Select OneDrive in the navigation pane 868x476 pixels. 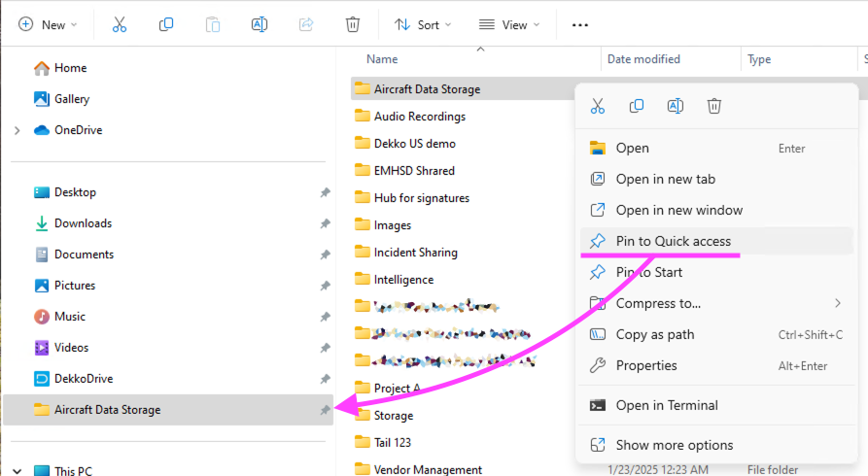click(x=67, y=130)
